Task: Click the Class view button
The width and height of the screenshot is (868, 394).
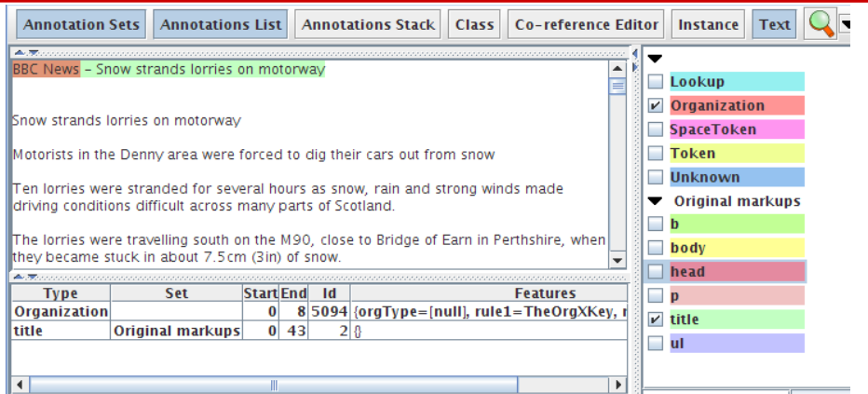Action: [474, 25]
